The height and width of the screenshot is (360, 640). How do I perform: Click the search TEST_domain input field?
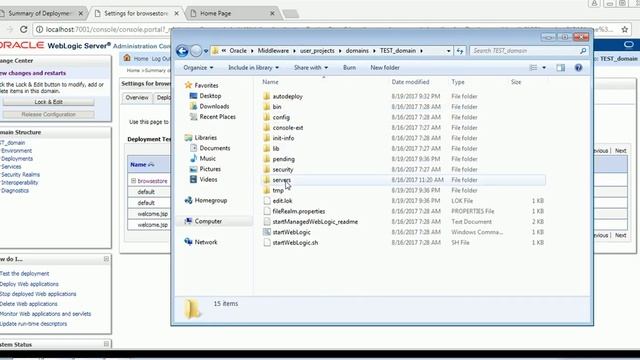pyautogui.click(x=524, y=51)
